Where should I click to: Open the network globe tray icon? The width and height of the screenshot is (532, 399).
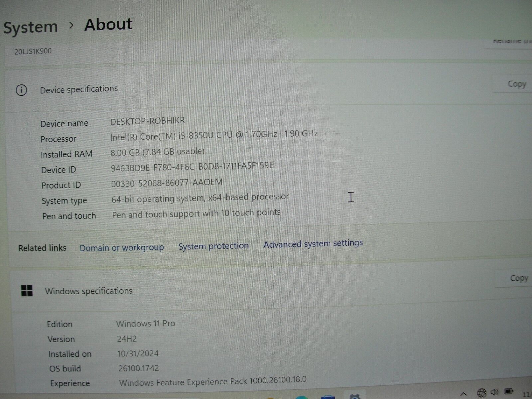[x=481, y=393]
